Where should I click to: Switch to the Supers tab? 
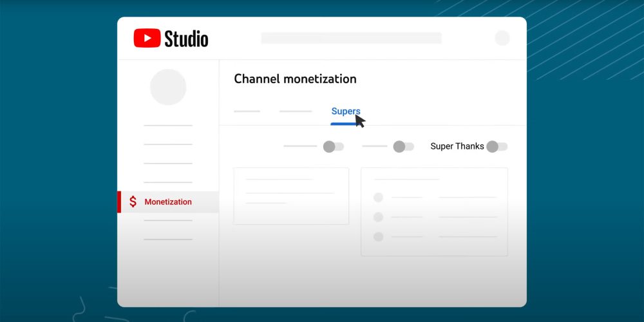coord(345,111)
